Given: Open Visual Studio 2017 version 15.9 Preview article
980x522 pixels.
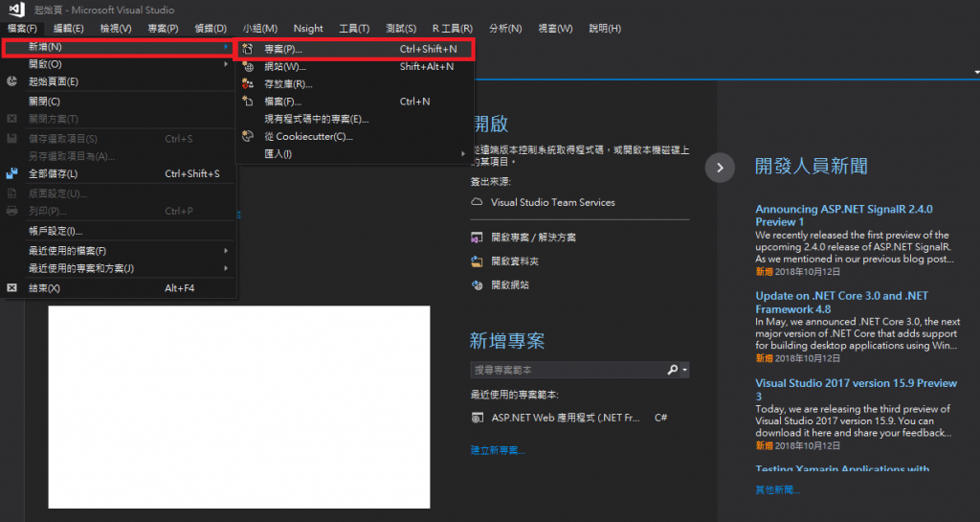Looking at the screenshot, I should (857, 389).
